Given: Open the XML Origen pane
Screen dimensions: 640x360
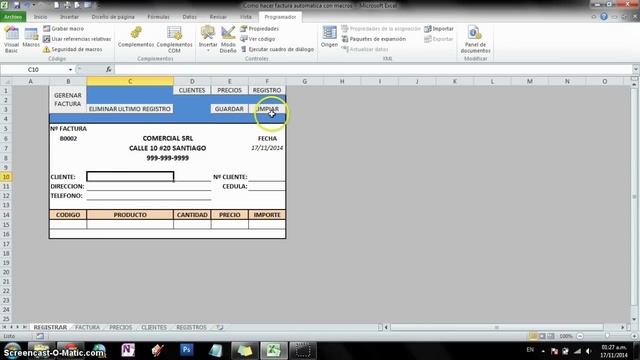Looking at the screenshot, I should tap(329, 37).
